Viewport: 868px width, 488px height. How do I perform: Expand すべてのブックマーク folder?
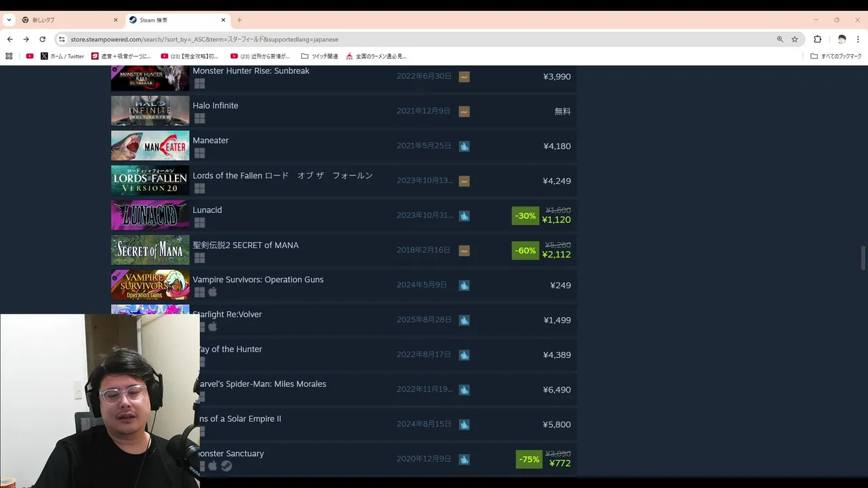pyautogui.click(x=836, y=56)
